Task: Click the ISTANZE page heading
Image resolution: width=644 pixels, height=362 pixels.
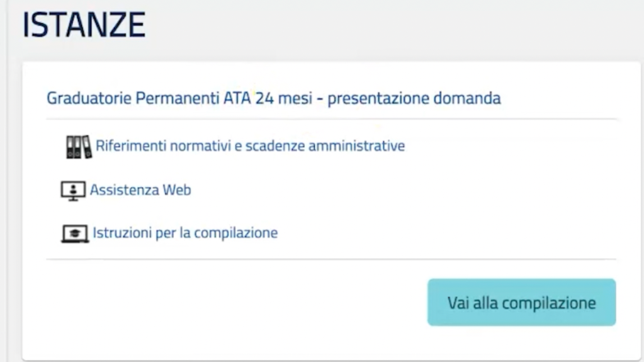Action: coord(84,26)
